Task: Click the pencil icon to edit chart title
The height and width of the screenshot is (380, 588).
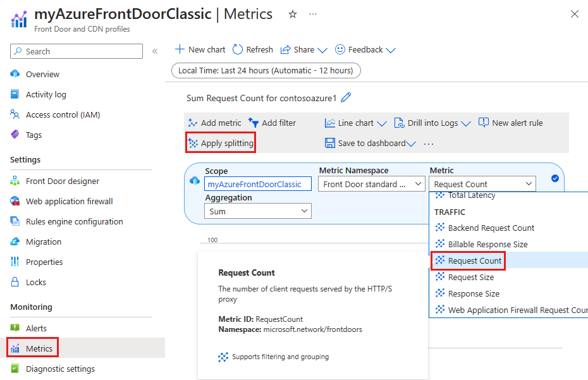Action: click(x=346, y=98)
